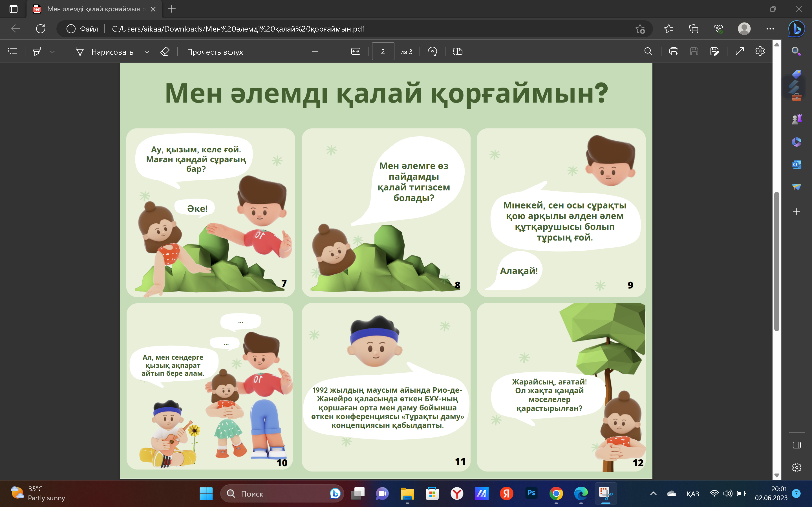Enter full screen with the expand icon
The width and height of the screenshot is (812, 507).
[x=740, y=51]
